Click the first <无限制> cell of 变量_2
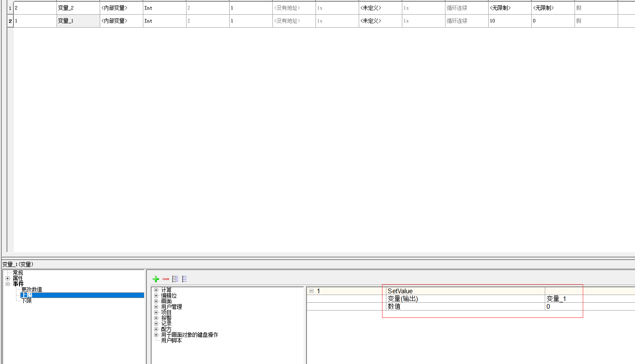 510,8
